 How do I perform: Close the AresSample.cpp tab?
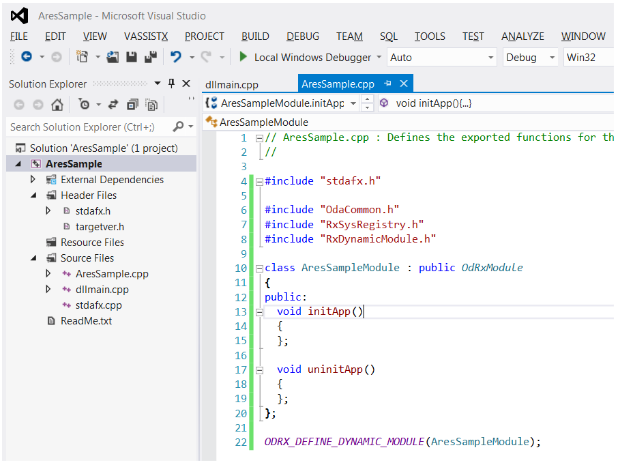[404, 84]
